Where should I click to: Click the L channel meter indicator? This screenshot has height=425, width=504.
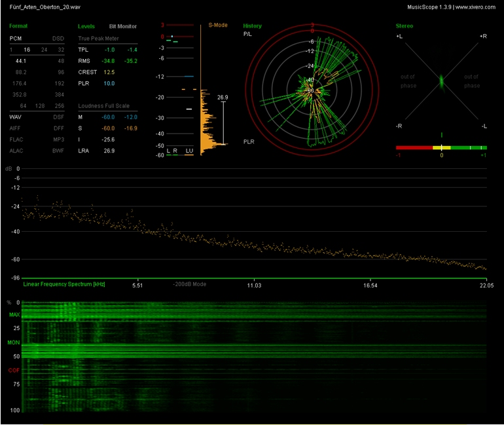tap(168, 151)
